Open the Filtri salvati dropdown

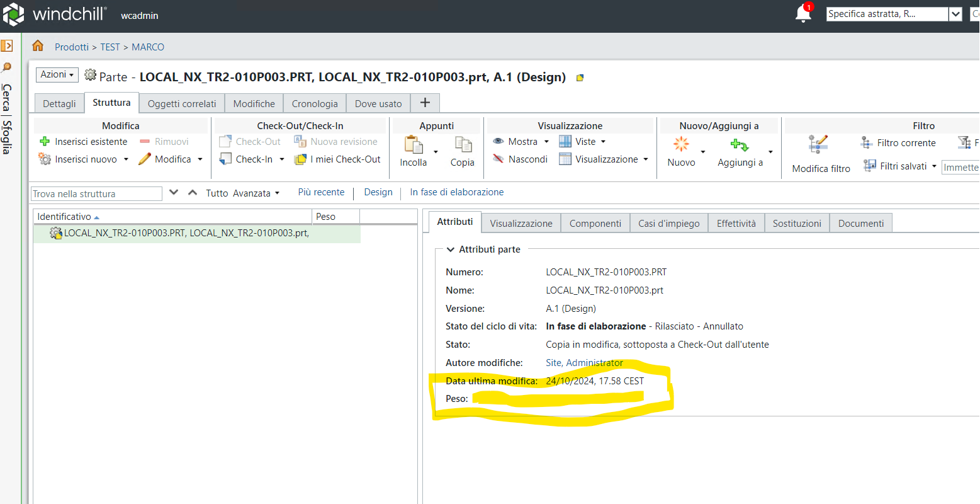tap(934, 166)
